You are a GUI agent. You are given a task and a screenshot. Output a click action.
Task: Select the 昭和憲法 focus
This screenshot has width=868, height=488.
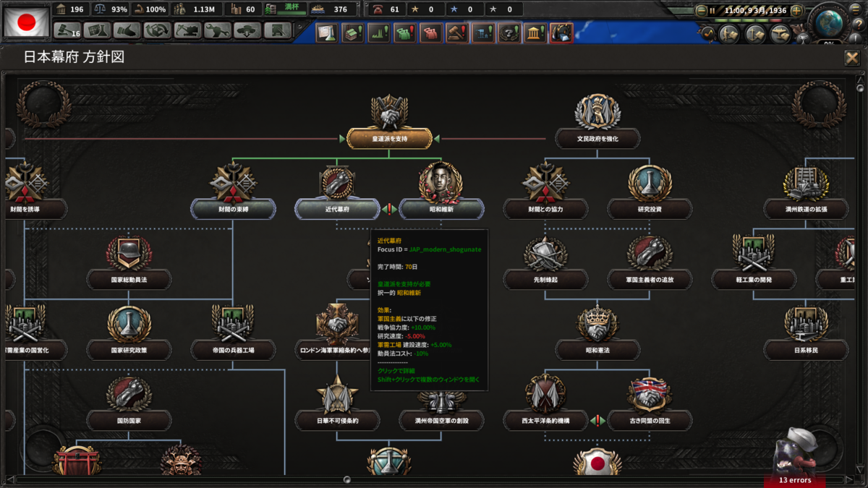597,350
